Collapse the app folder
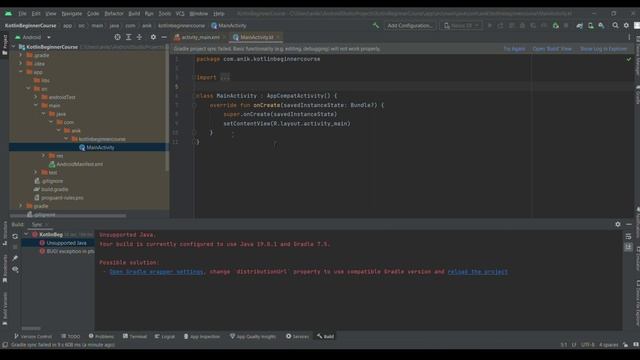This screenshot has height=360, width=640. pos(21,72)
